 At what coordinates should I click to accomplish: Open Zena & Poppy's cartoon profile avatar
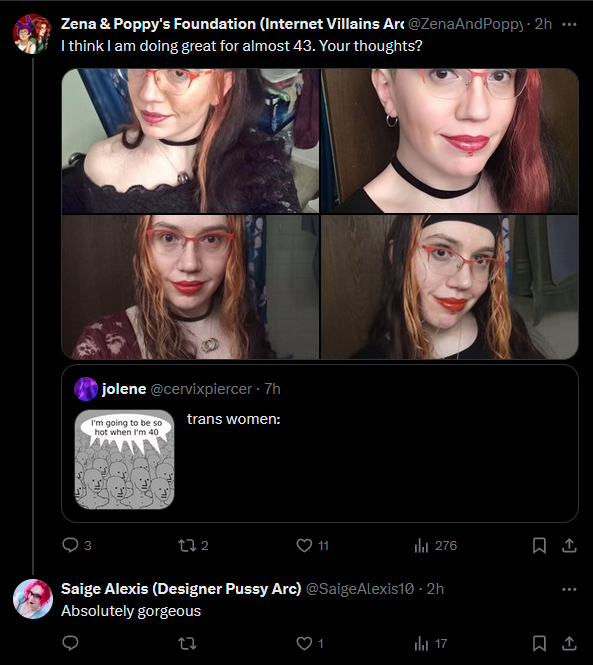[32, 34]
